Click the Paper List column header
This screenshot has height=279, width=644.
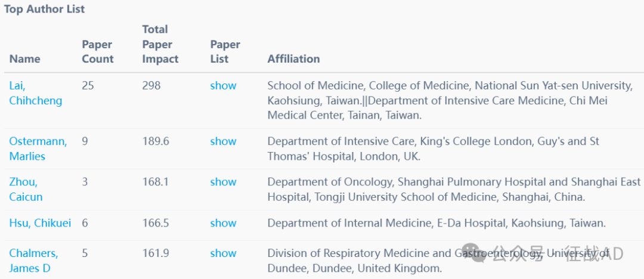[x=225, y=52]
